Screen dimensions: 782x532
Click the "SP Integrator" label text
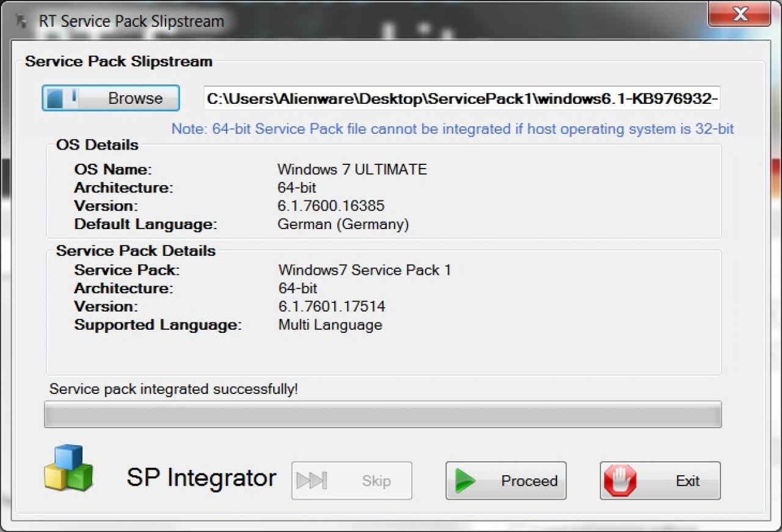[x=202, y=478]
